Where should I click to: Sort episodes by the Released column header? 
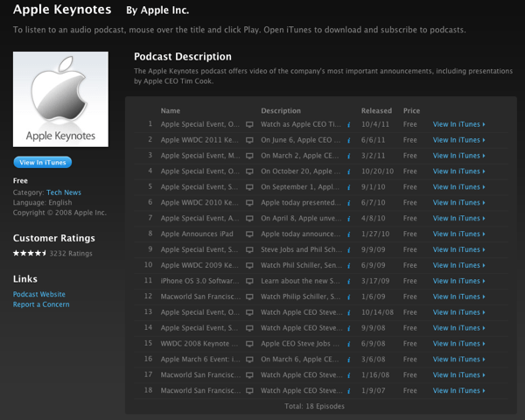coord(376,111)
